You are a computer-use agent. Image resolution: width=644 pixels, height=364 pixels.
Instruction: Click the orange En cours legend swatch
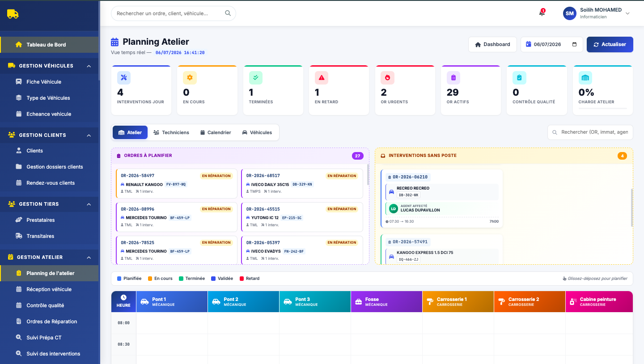(150, 279)
